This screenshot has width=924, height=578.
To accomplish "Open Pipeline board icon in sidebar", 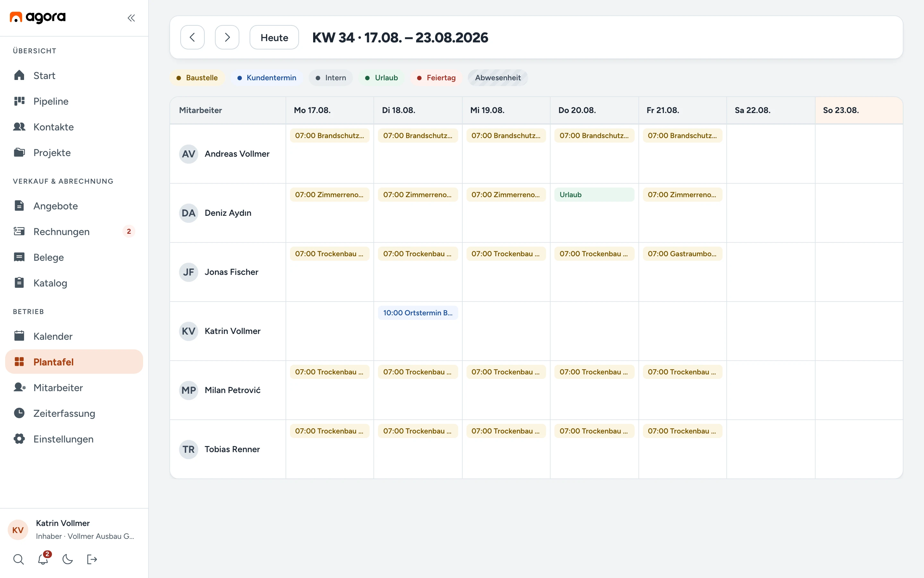I will [x=19, y=101].
